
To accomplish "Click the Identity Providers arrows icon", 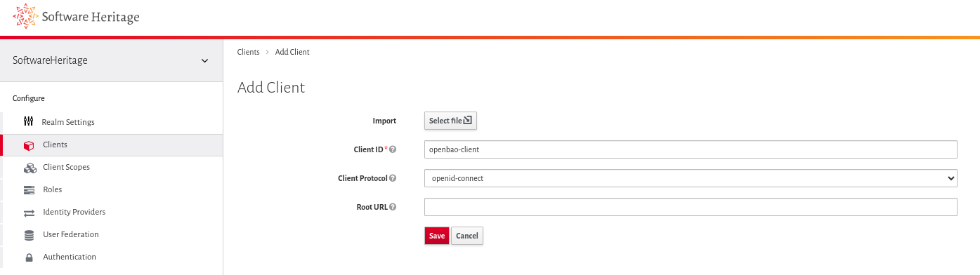I will point(29,213).
